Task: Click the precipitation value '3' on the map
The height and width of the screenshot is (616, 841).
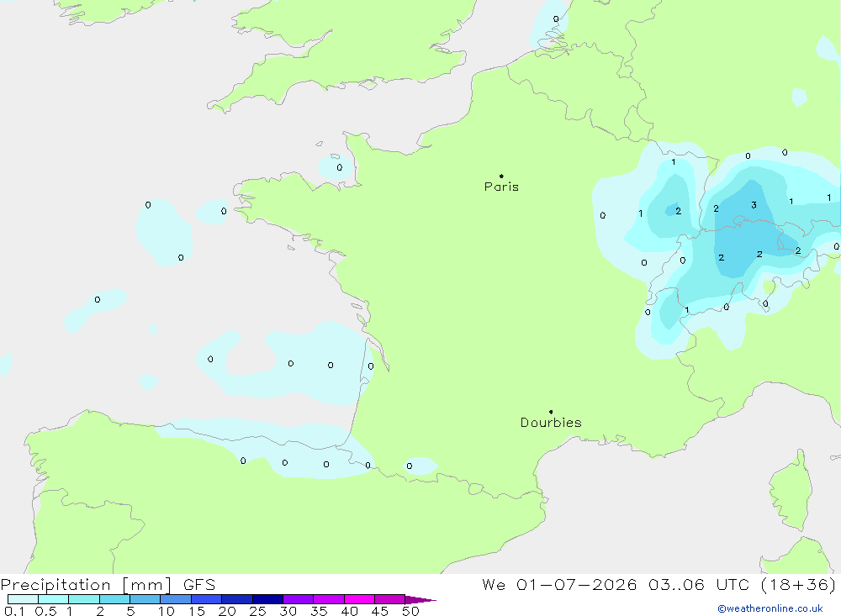Action: pyautogui.click(x=754, y=205)
